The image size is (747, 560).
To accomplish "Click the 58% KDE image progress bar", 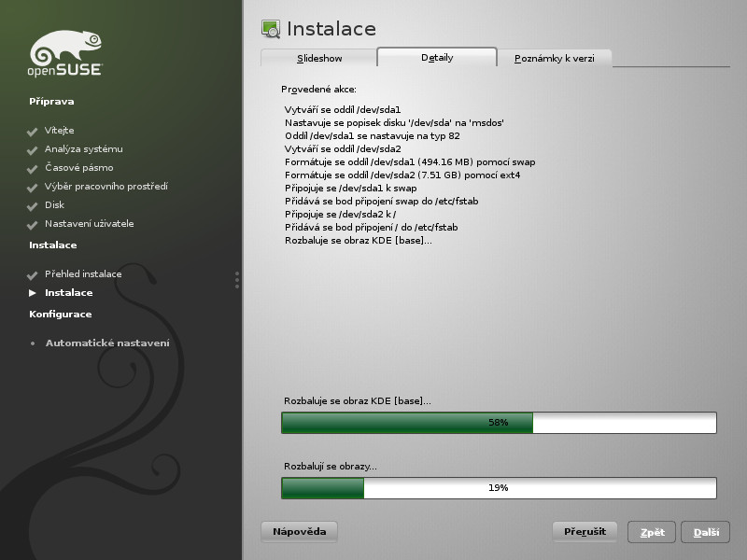I will point(499,423).
